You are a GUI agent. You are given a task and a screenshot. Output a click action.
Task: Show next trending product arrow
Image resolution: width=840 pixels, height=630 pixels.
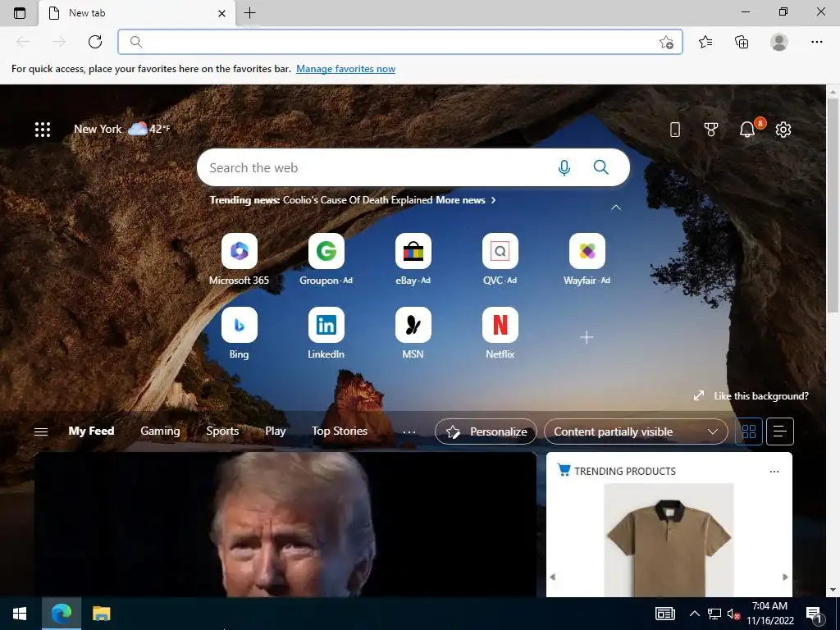(785, 577)
